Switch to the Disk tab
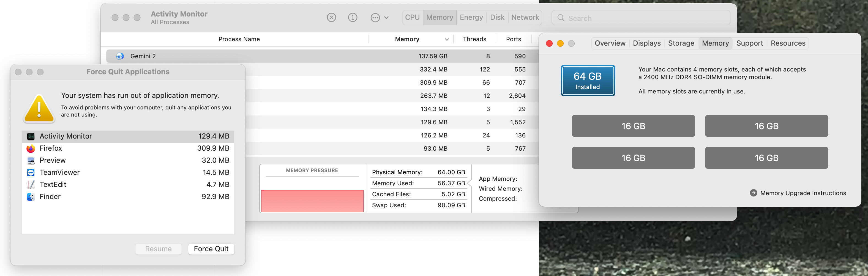Viewport: 868px width, 276px height. point(497,18)
